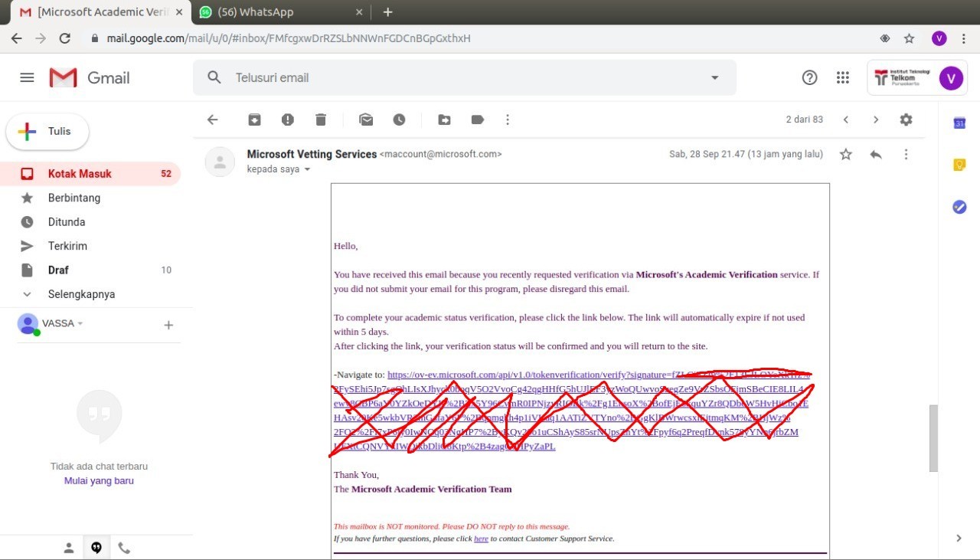Click the ov-ev.microsoft.com verification link
980x560 pixels.
571,411
